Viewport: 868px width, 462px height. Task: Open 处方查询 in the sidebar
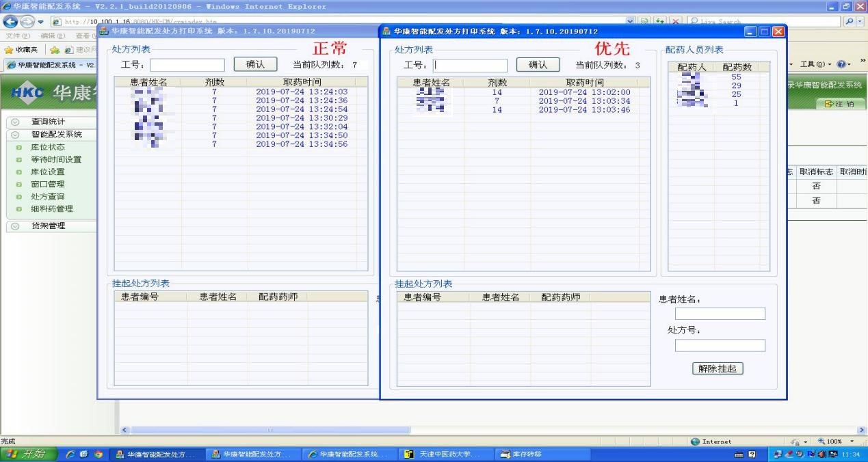click(x=48, y=196)
